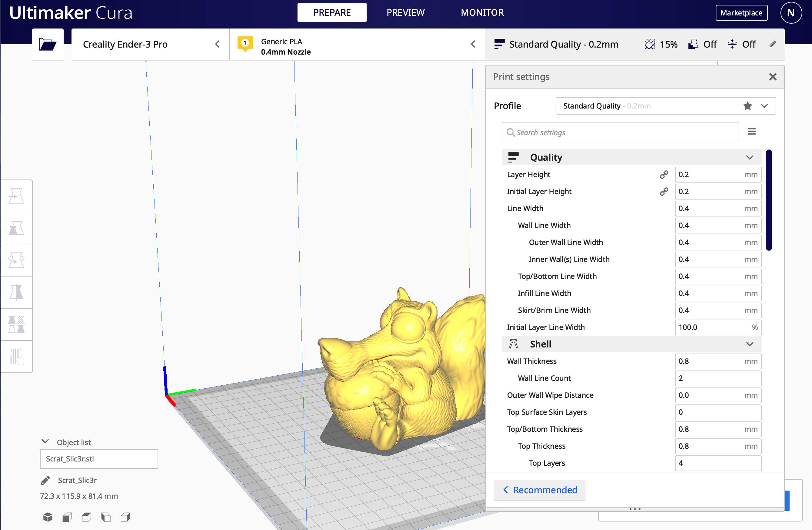Image resolution: width=812 pixels, height=530 pixels.
Task: Switch to 3D perspective view cube icon
Action: point(48,517)
